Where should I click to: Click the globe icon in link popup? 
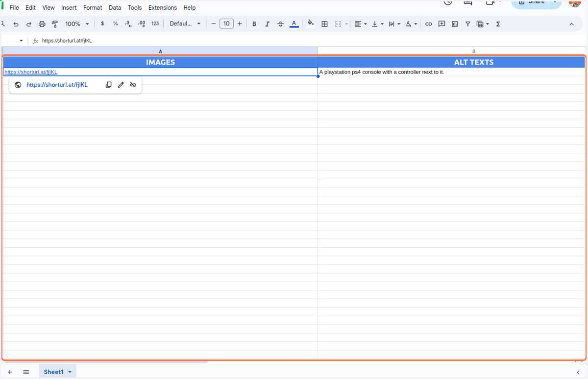click(x=18, y=85)
